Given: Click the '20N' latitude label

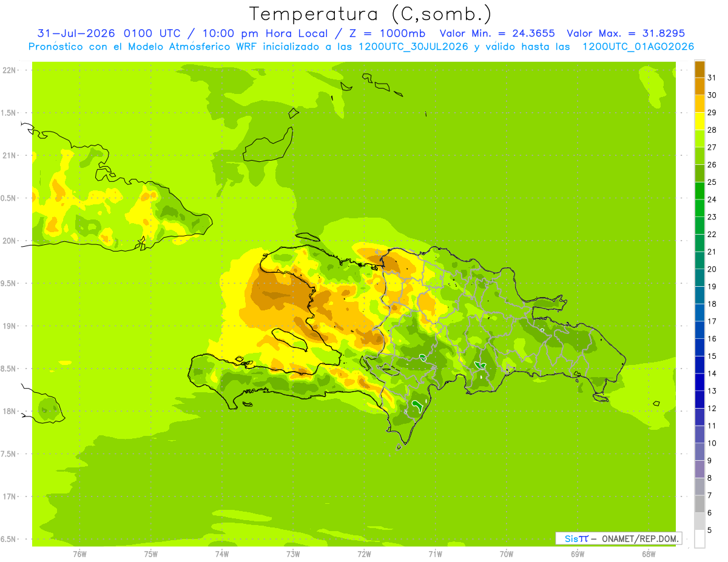Looking at the screenshot, I should [x=9, y=241].
